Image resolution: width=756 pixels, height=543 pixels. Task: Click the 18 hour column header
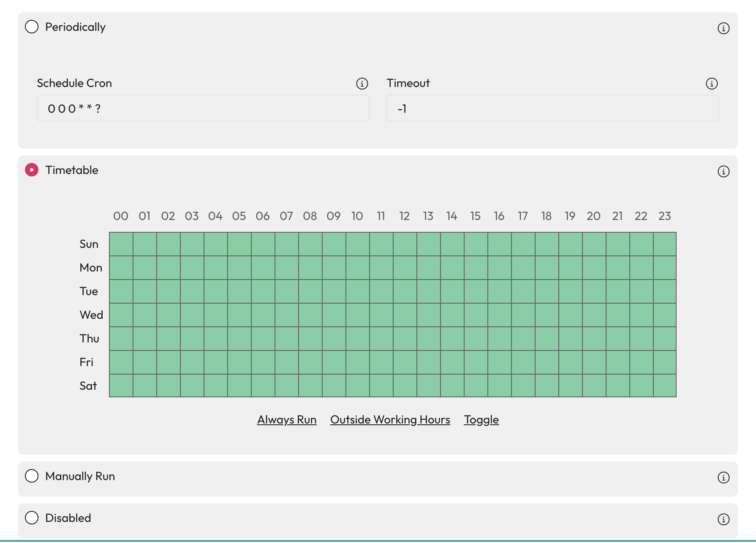pyautogui.click(x=547, y=216)
